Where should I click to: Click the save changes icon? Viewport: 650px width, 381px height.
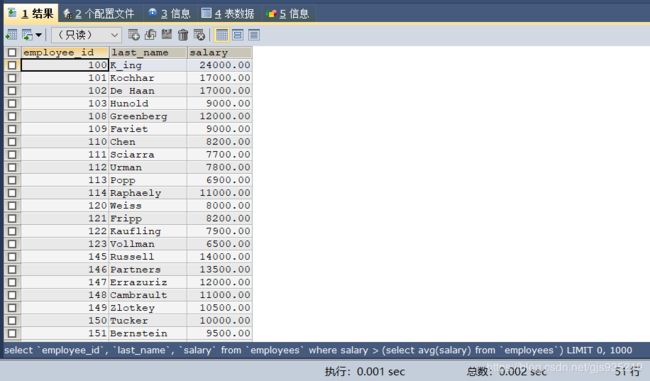click(167, 35)
